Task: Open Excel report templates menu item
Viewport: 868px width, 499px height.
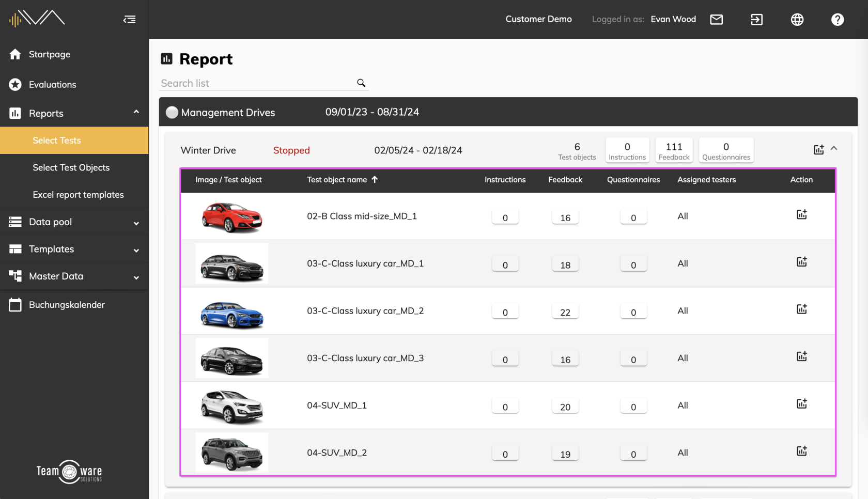Action: click(x=74, y=195)
